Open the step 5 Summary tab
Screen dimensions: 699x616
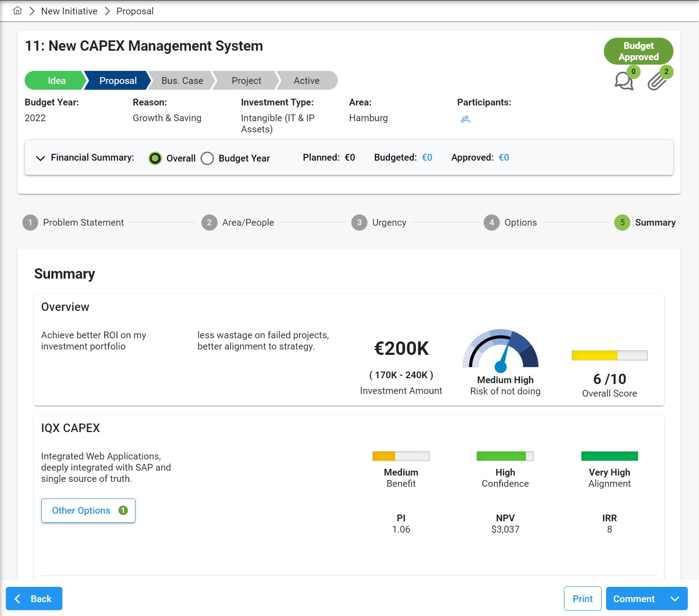621,222
